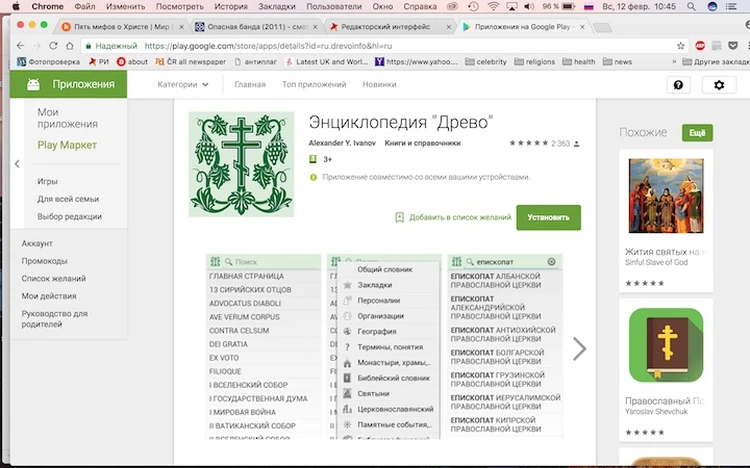Reload the page with refresh icon

pos(65,45)
